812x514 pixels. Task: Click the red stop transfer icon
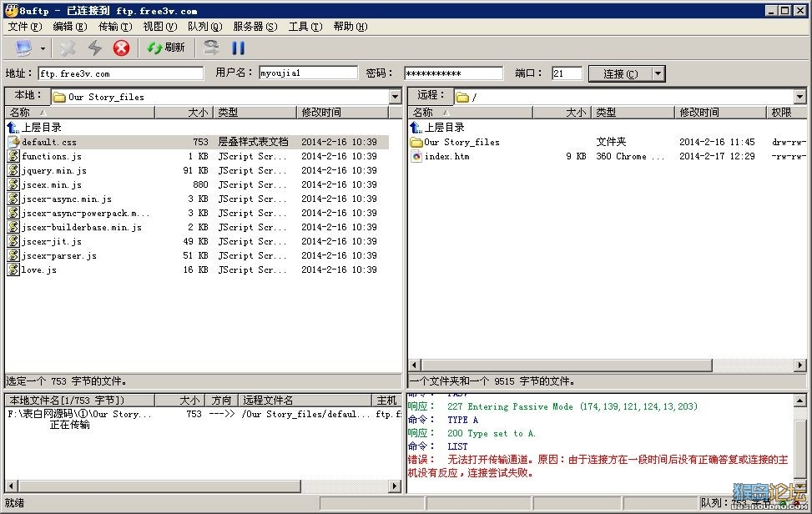tap(121, 48)
